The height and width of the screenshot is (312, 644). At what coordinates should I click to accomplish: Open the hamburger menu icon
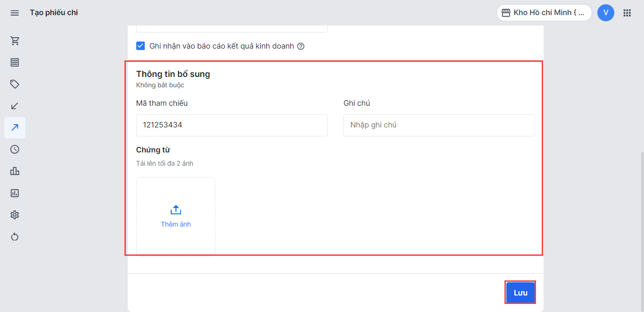click(x=15, y=13)
